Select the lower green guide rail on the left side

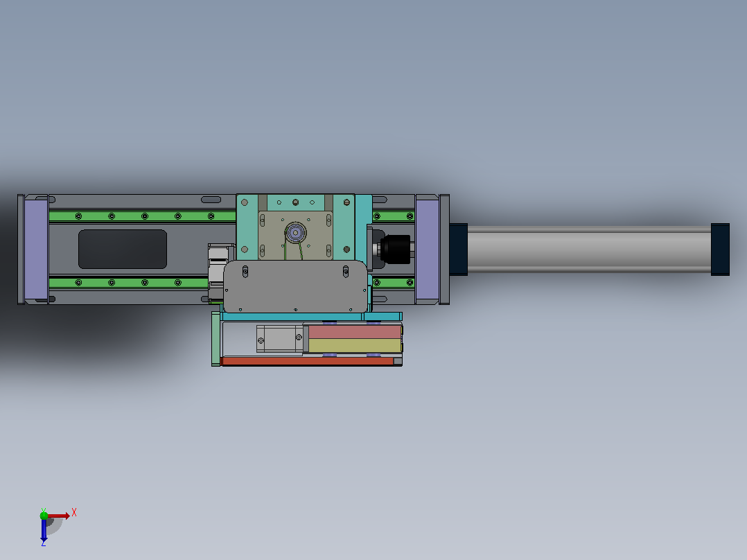pos(129,283)
